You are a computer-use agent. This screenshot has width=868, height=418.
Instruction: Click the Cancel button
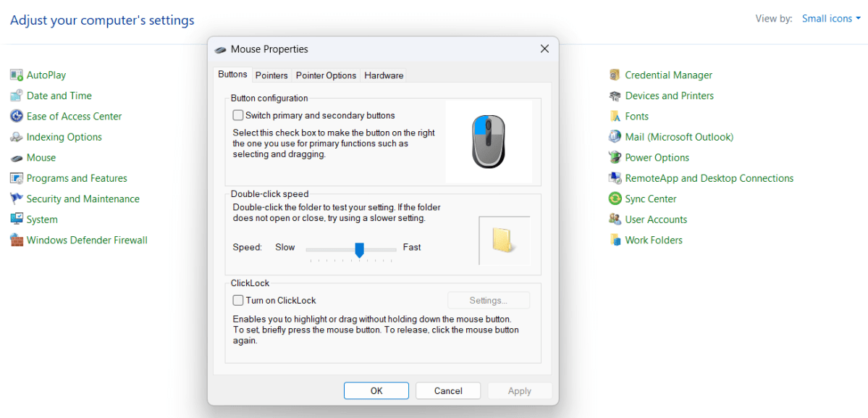click(x=448, y=391)
